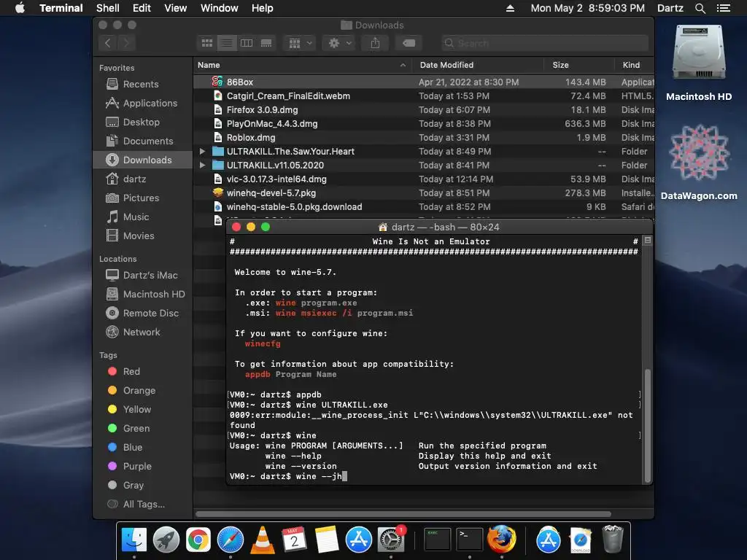Open the Applications stack in dock
747x560 pixels.
[x=549, y=540]
